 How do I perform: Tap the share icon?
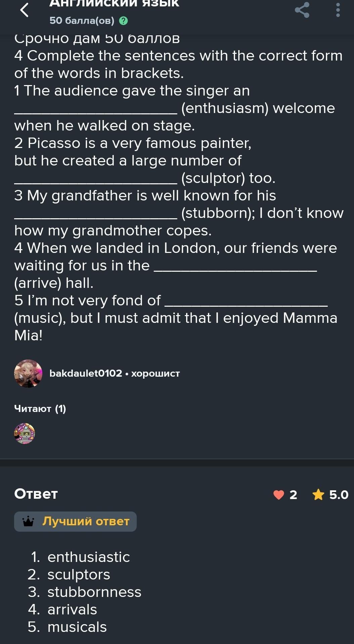[x=302, y=10]
